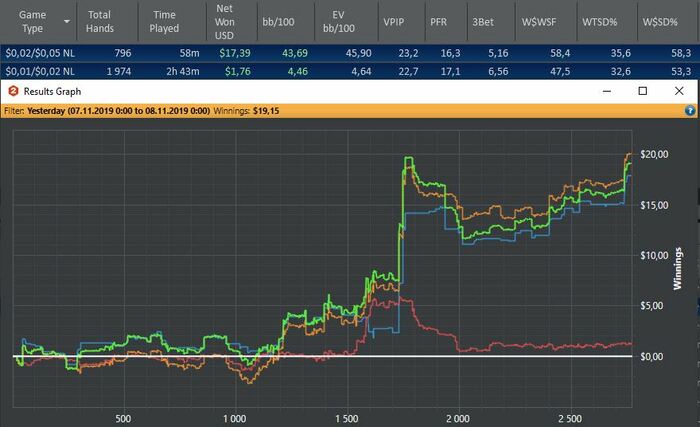This screenshot has height=427, width=700.
Task: Sort by 3Bet column header
Action: [x=483, y=22]
